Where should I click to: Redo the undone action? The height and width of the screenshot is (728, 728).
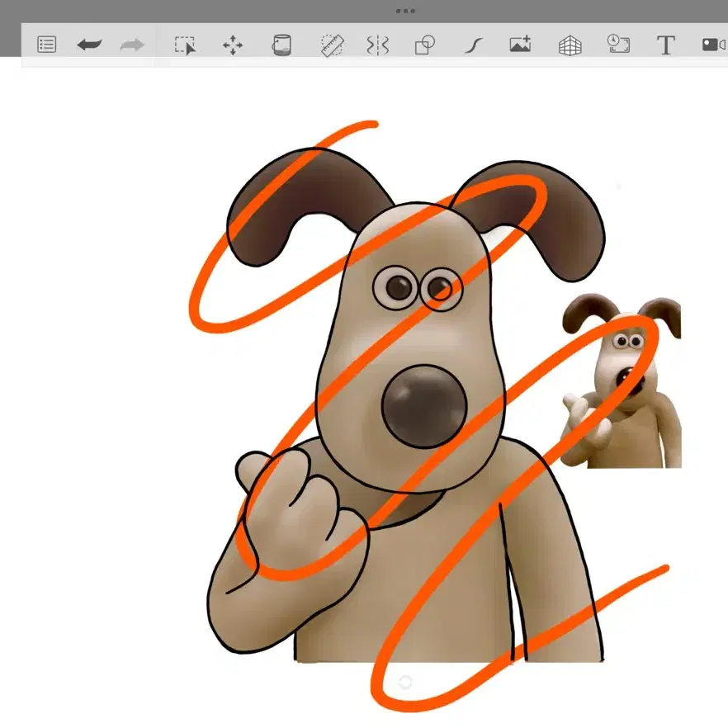click(x=132, y=45)
